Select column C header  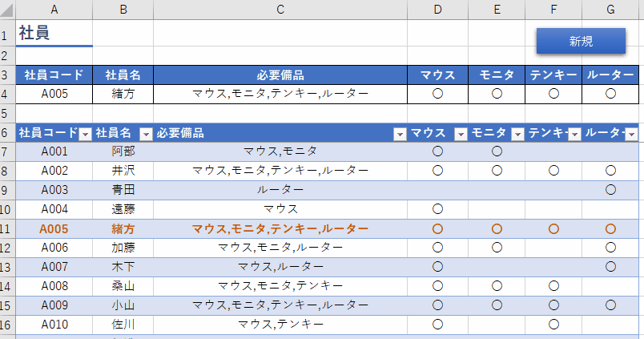click(x=280, y=10)
